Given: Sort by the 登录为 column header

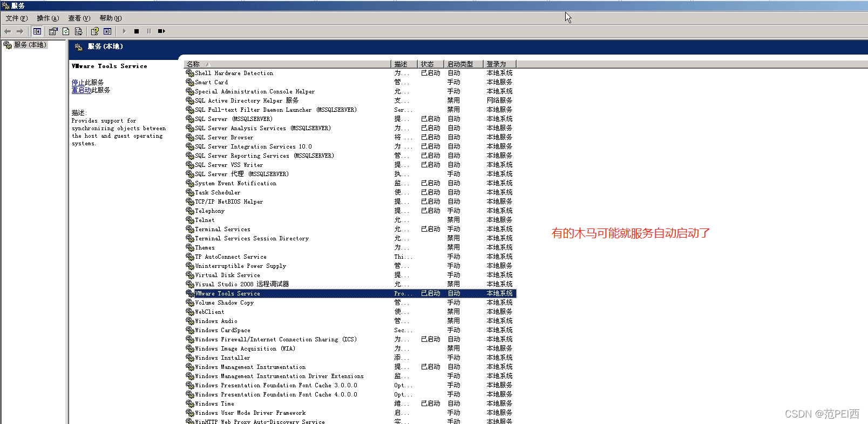Looking at the screenshot, I should 499,64.
